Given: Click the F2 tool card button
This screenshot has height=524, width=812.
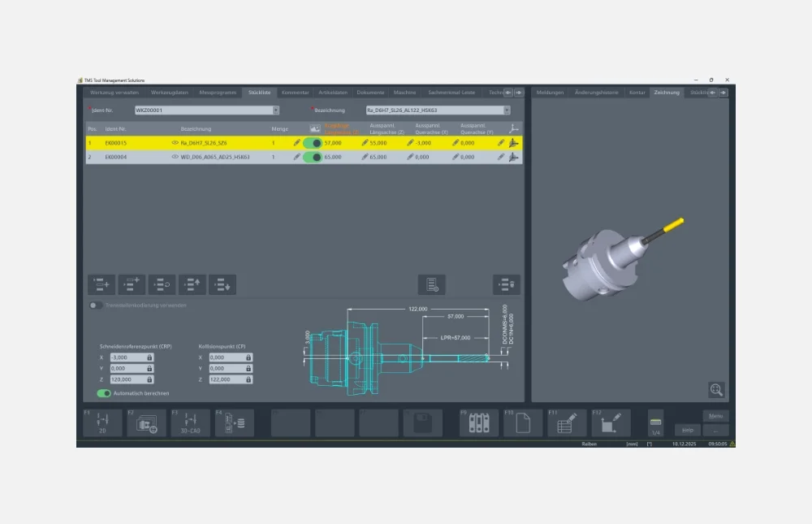Looking at the screenshot, I should (147, 423).
